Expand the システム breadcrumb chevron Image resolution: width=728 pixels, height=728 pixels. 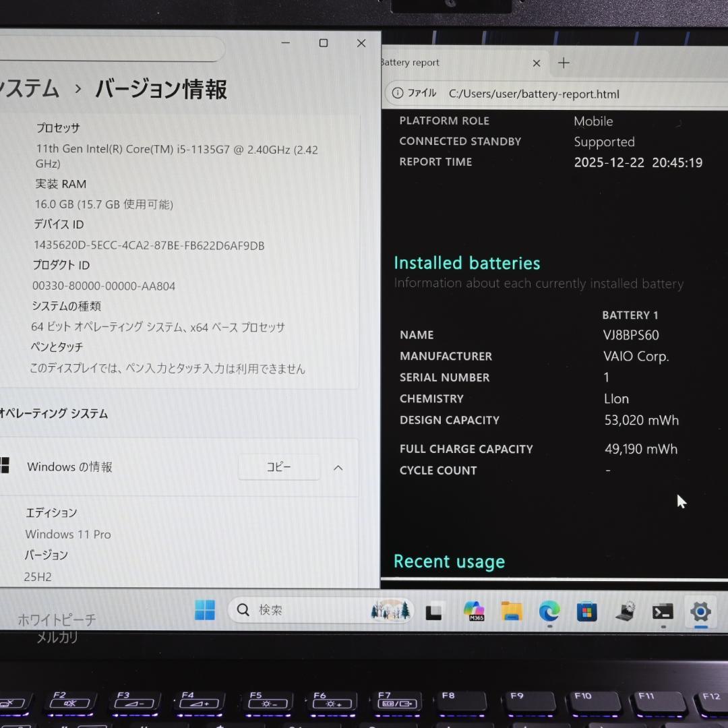pyautogui.click(x=78, y=88)
